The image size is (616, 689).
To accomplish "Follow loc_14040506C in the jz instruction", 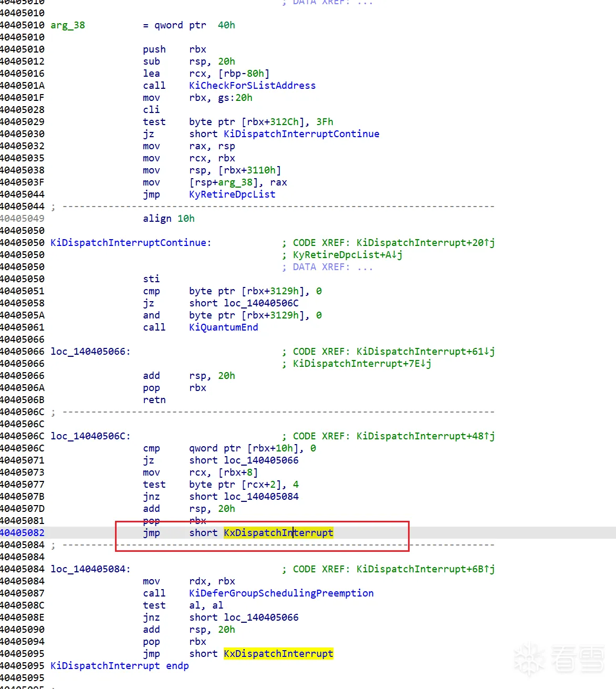I will pos(261,303).
